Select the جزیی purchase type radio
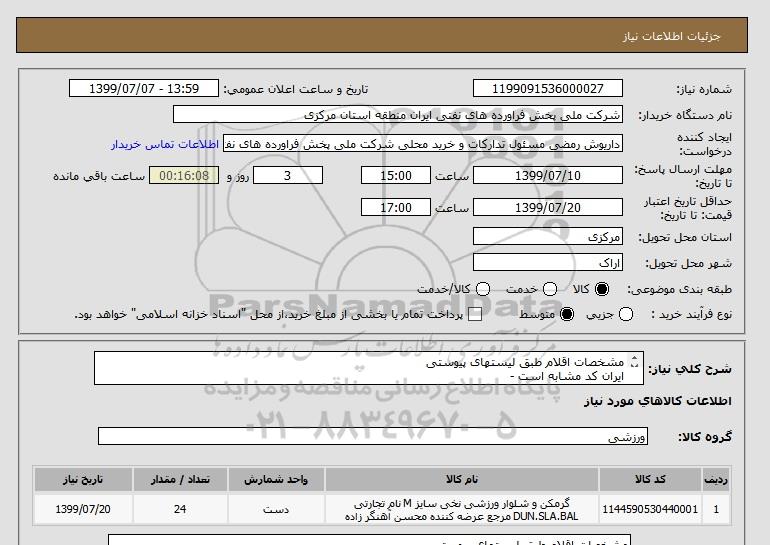This screenshot has width=770, height=545. point(626,314)
